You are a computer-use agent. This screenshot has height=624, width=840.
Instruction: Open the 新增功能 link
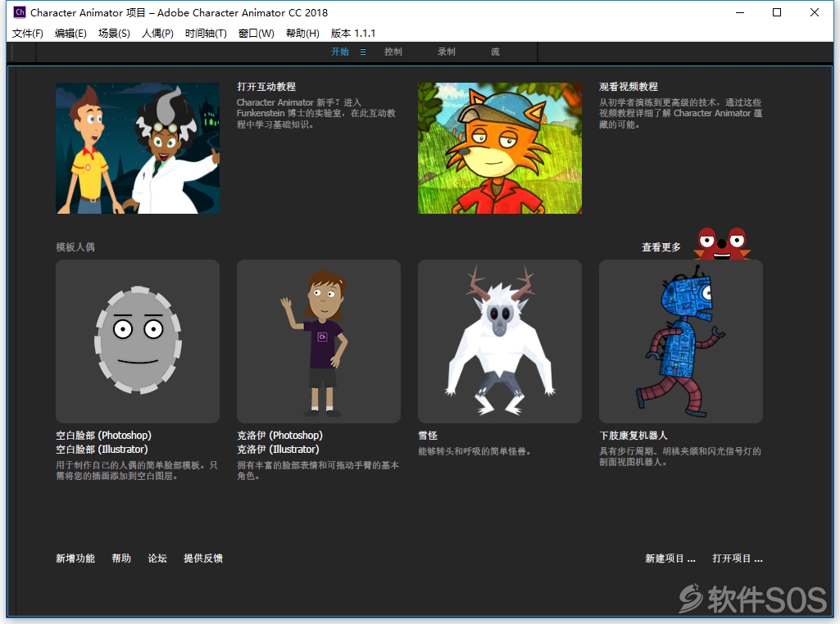[x=75, y=558]
